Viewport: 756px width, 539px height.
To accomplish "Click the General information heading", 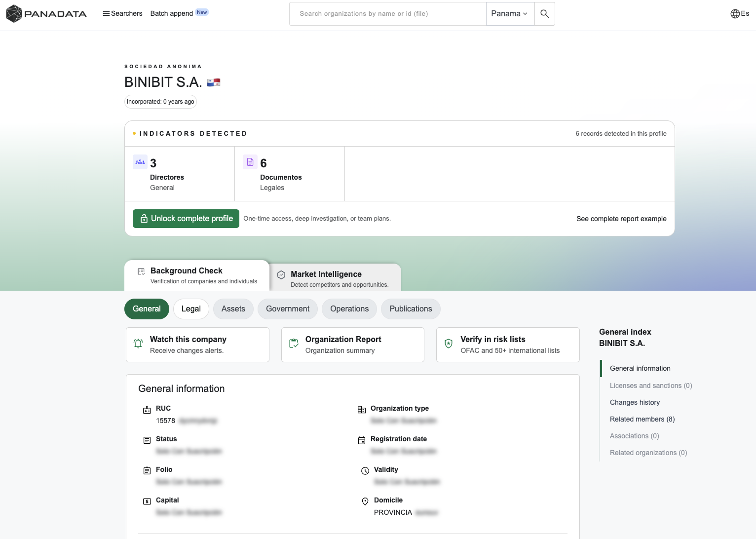I will [x=181, y=389].
